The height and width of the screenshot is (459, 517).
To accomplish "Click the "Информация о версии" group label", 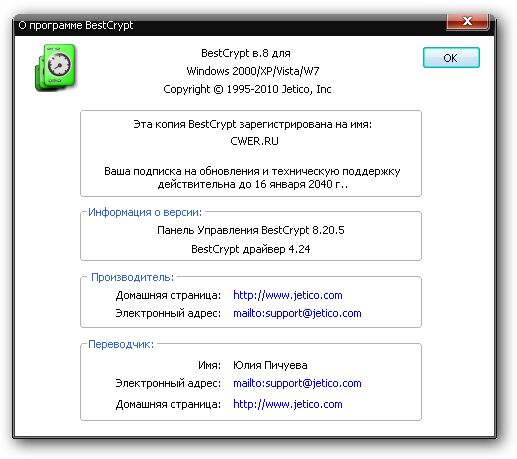I will [145, 212].
